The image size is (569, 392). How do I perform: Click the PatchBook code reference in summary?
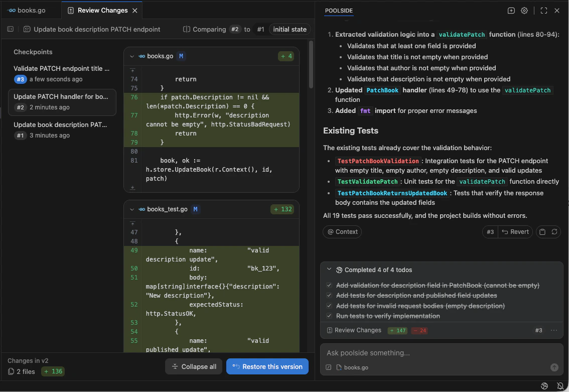pos(382,90)
